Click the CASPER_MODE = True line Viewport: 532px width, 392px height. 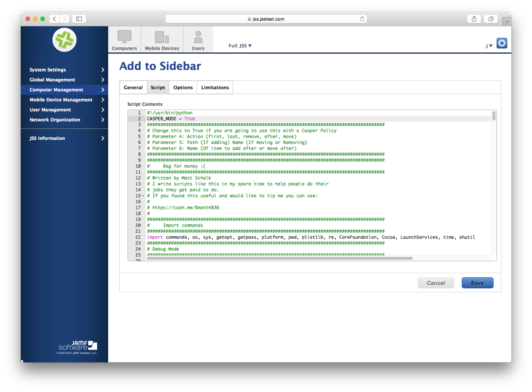click(x=171, y=119)
